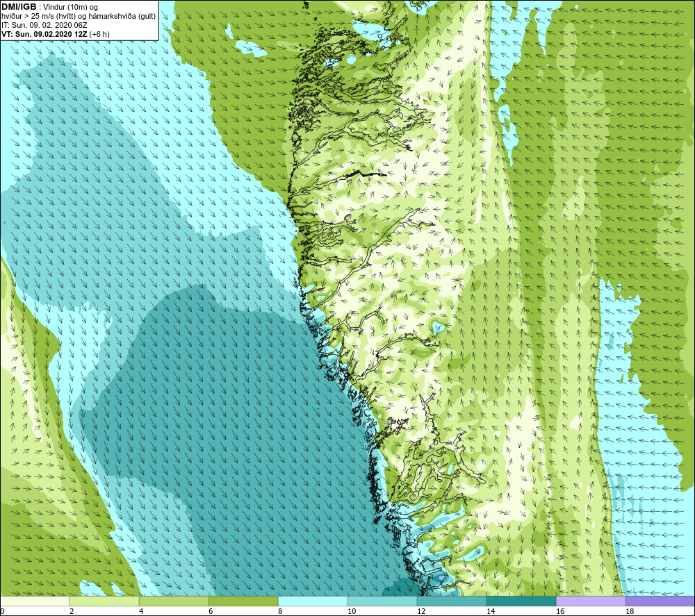
Task: Click the thick black fjord line on land
Action: (x=366, y=174)
